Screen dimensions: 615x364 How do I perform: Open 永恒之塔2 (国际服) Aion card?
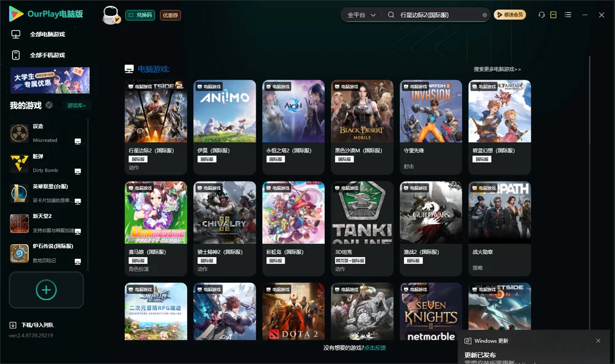(x=293, y=127)
